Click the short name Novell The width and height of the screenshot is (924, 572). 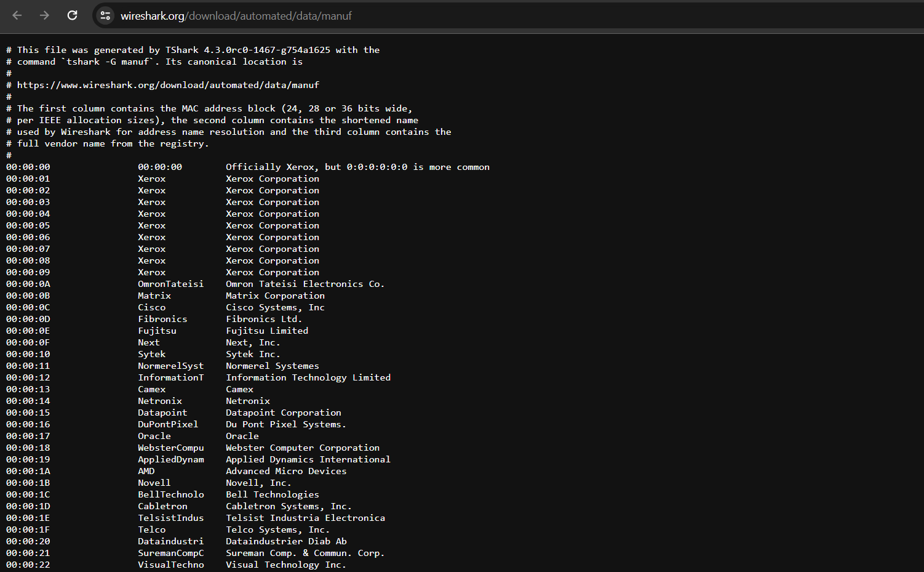pos(154,483)
